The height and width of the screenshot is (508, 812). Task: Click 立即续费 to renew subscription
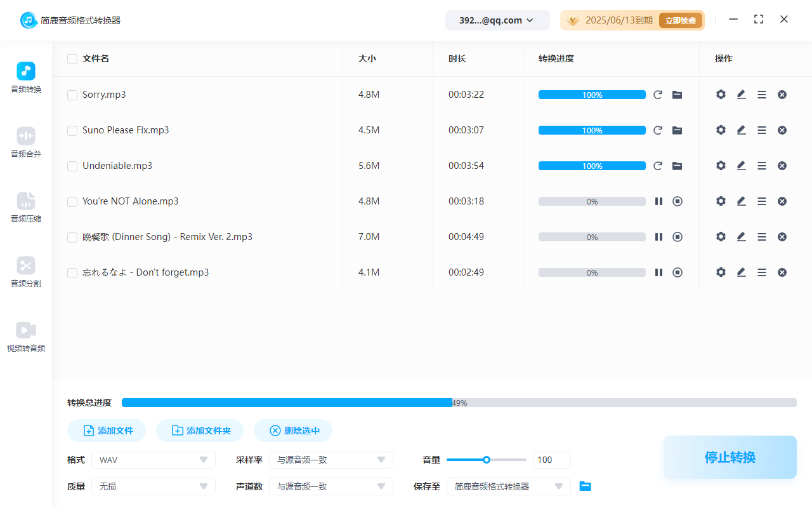point(680,20)
